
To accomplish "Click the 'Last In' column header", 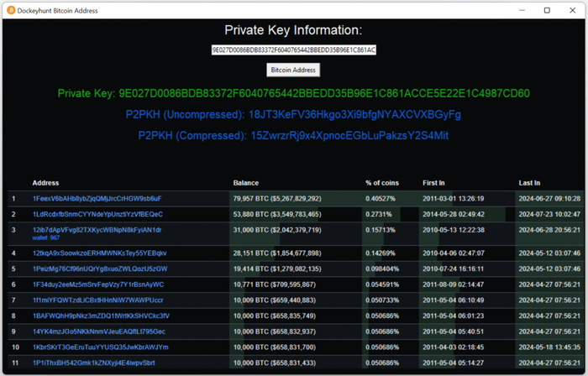I will [x=529, y=183].
